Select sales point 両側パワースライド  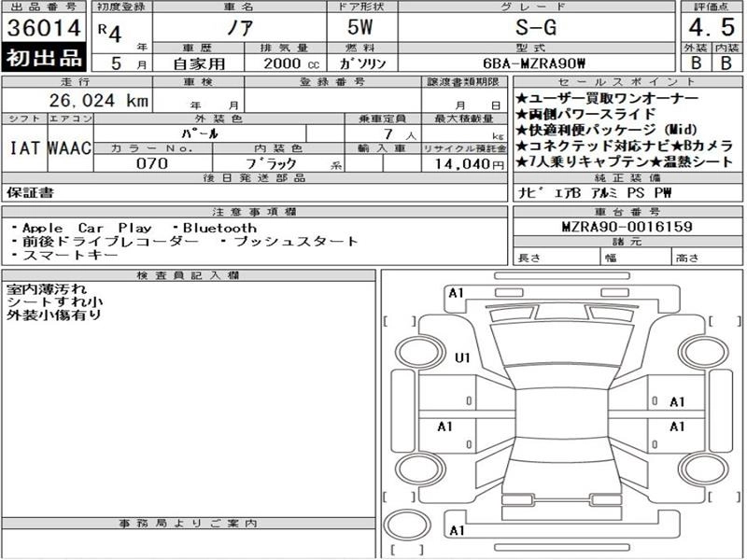click(x=586, y=114)
